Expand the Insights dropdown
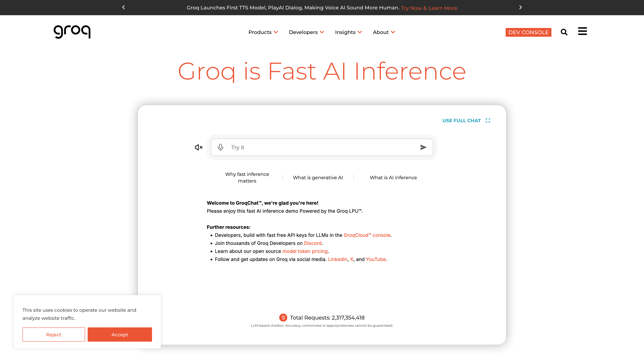 tap(348, 32)
